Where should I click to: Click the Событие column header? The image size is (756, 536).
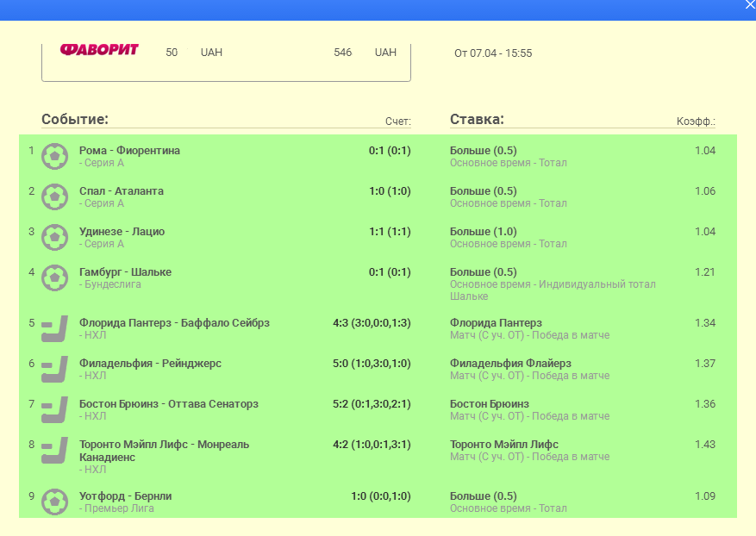click(75, 119)
